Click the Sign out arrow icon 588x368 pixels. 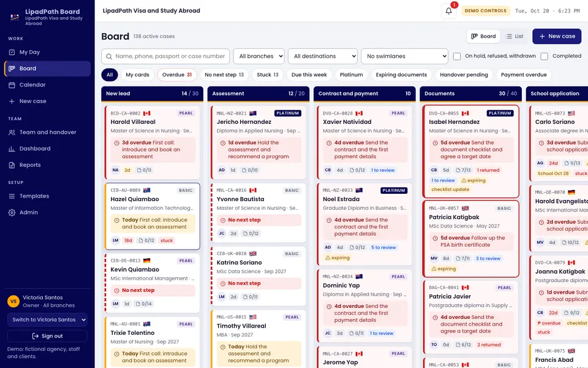click(36, 336)
